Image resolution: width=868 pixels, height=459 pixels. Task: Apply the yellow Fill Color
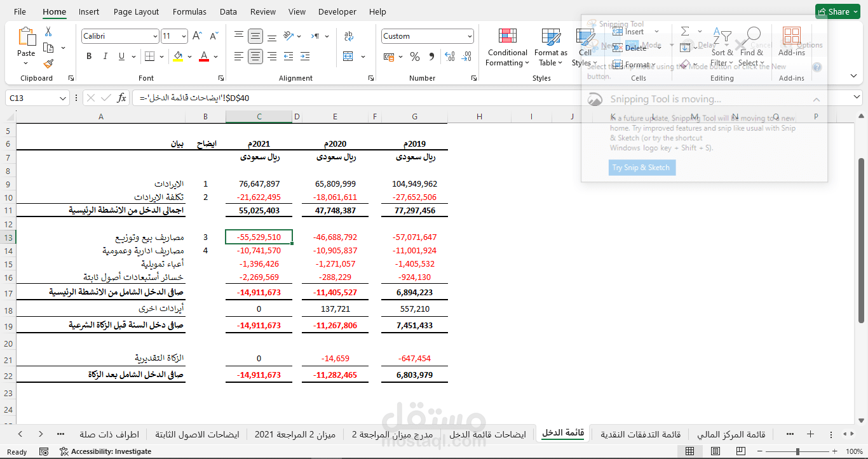[178, 57]
